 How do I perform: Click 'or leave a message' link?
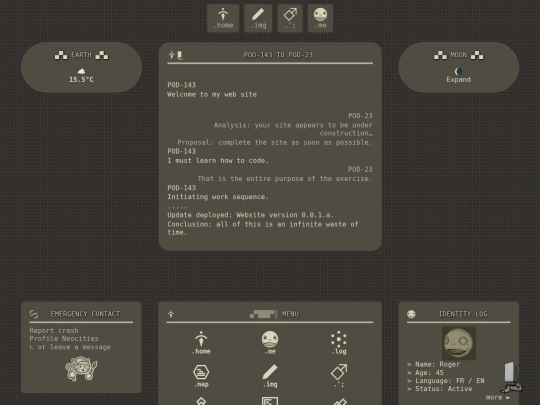click(x=74, y=347)
